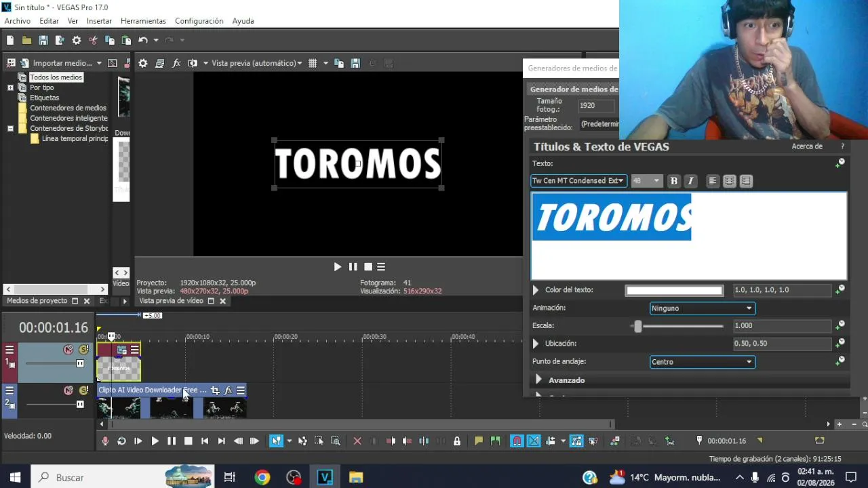Screen dimensions: 868x488
Task: Open the Archivo menu
Action: click(18, 21)
